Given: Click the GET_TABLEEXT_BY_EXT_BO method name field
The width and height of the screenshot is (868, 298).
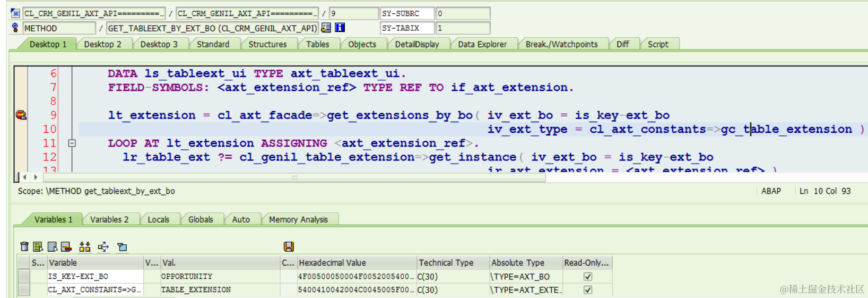Looking at the screenshot, I should (x=212, y=28).
